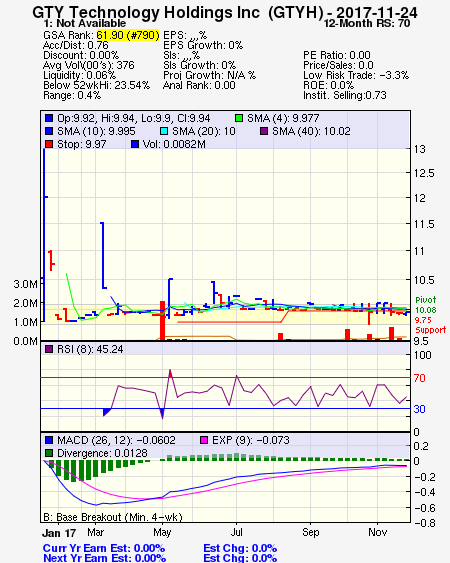Click the 12-Month RS: 70 label
The height and width of the screenshot is (563, 450).
pyautogui.click(x=367, y=23)
